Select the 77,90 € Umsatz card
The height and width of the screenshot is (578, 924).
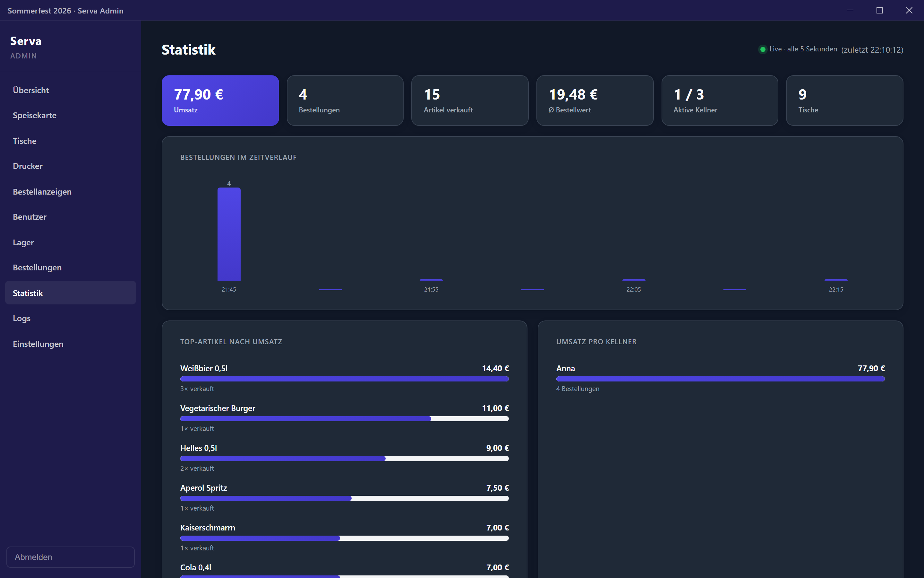pyautogui.click(x=220, y=101)
